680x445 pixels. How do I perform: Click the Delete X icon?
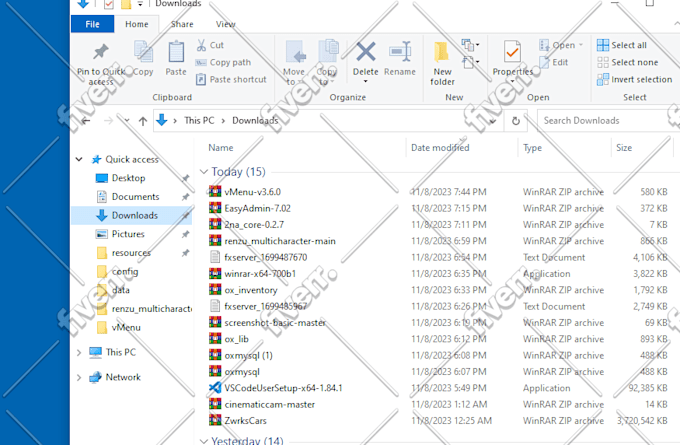[x=366, y=52]
